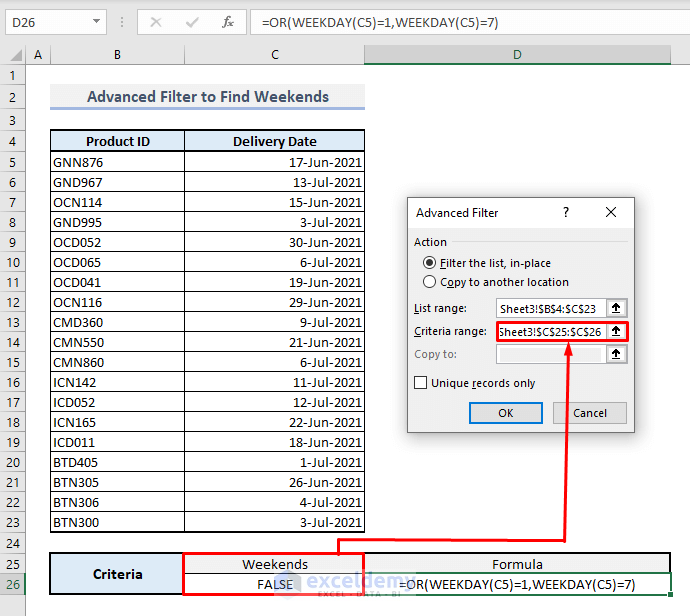Click cell with product BTD405

click(117, 462)
